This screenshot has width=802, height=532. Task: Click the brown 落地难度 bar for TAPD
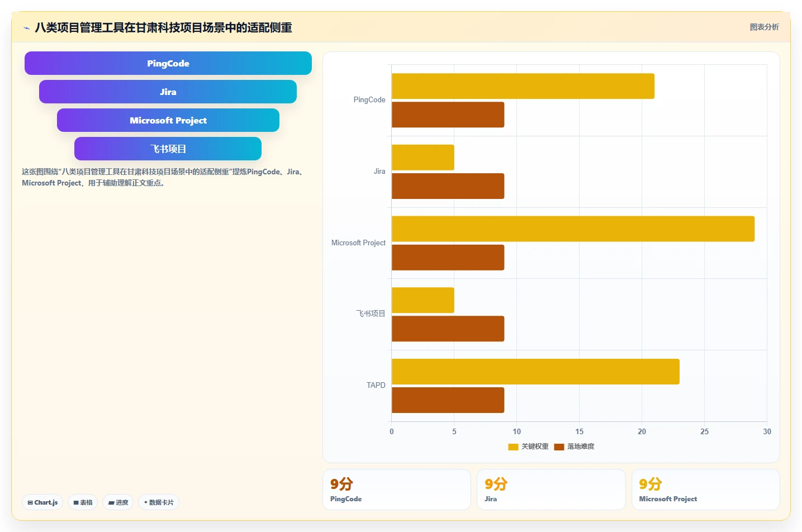pyautogui.click(x=448, y=400)
